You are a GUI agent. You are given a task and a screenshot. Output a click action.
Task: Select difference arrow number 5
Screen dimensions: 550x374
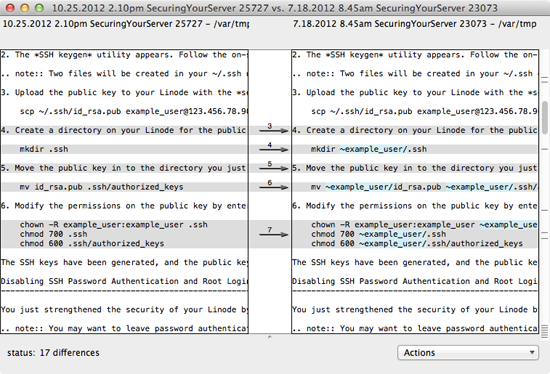tap(274, 167)
